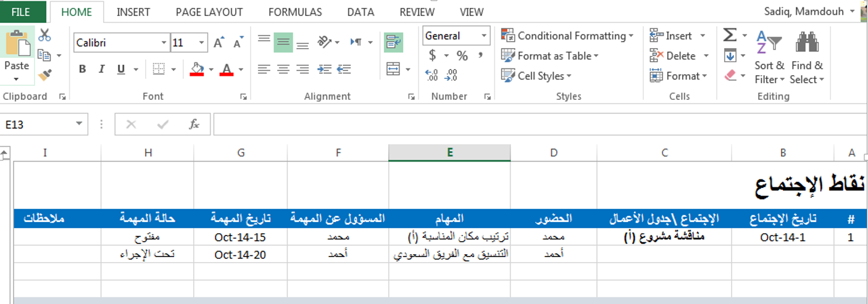Expand the General number format dropdown
The width and height of the screenshot is (868, 304).
484,36
